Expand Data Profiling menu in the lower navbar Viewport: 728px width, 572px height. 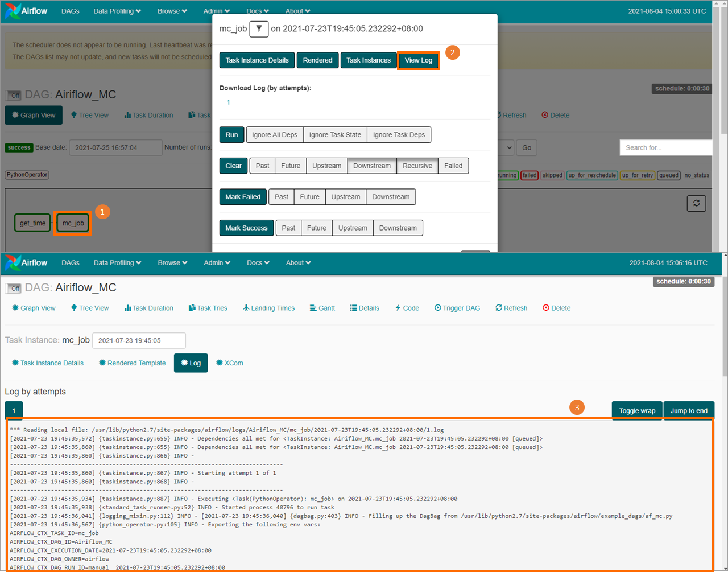[x=117, y=263]
